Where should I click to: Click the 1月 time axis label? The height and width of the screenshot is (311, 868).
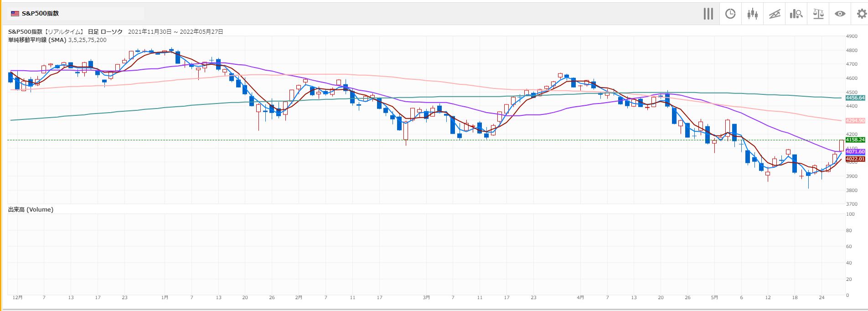point(165,297)
